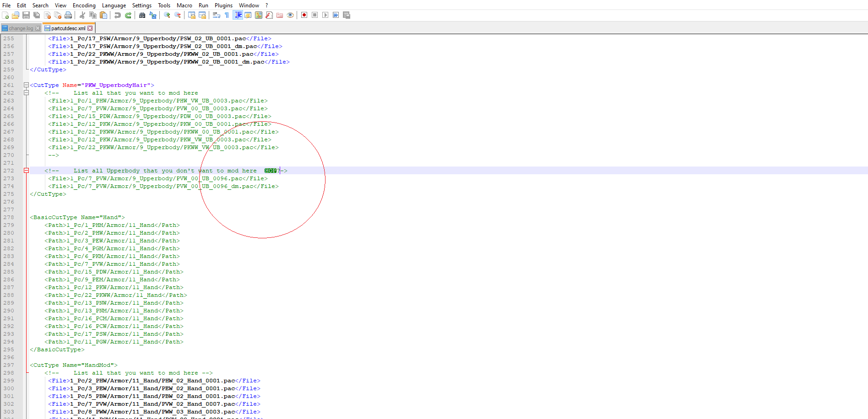Viewport: 868px width, 419px height.
Task: Close the partcutdesc.xml tab
Action: coord(90,28)
